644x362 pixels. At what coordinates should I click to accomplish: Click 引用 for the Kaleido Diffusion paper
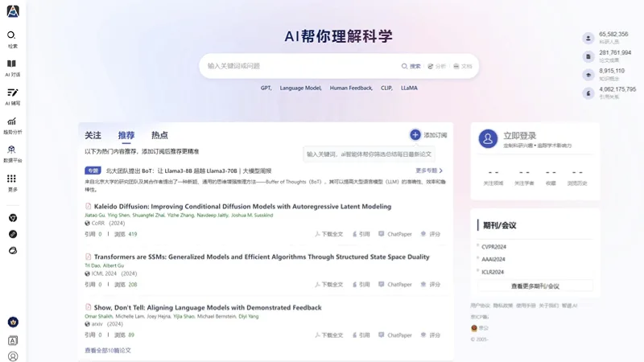[361, 234]
